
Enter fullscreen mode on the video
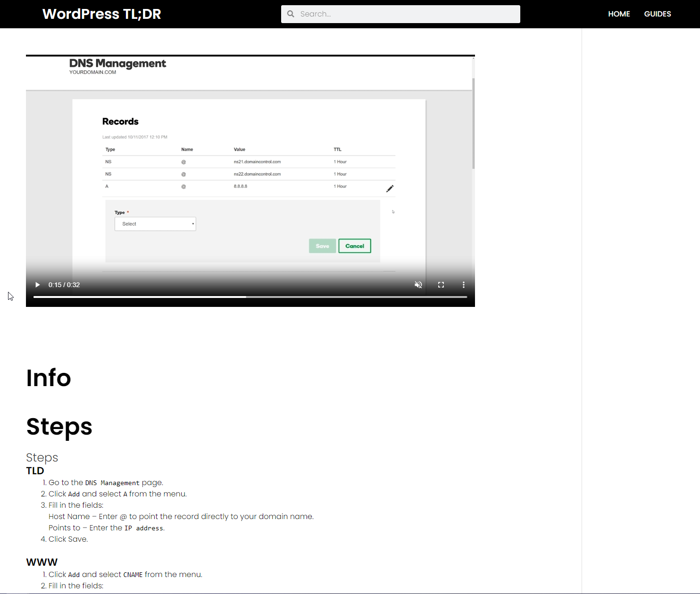click(x=441, y=285)
